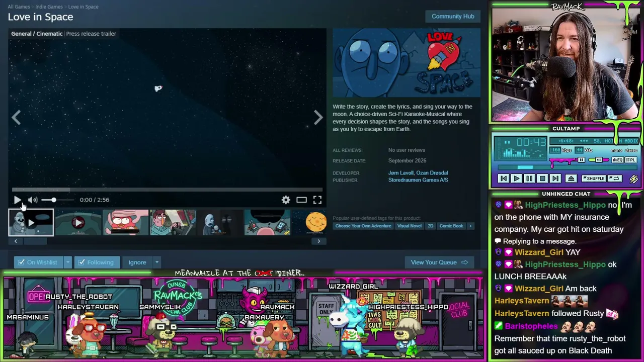The height and width of the screenshot is (362, 644).
Task: Open the man driving screenshot thumbnail
Action: [x=173, y=223]
